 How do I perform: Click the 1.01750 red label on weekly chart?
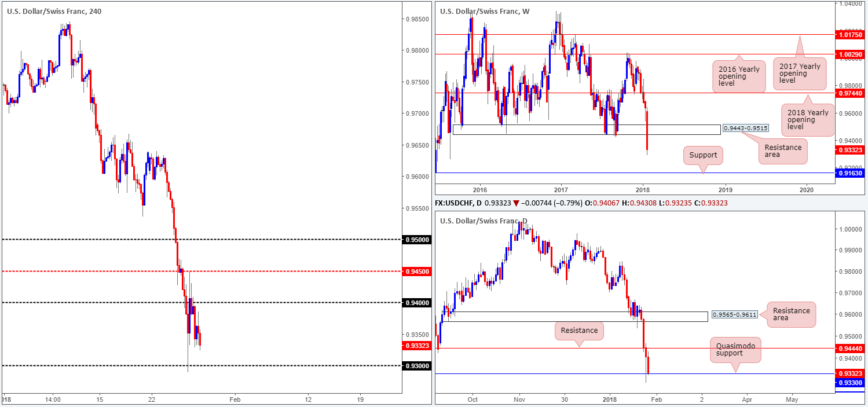click(x=851, y=35)
